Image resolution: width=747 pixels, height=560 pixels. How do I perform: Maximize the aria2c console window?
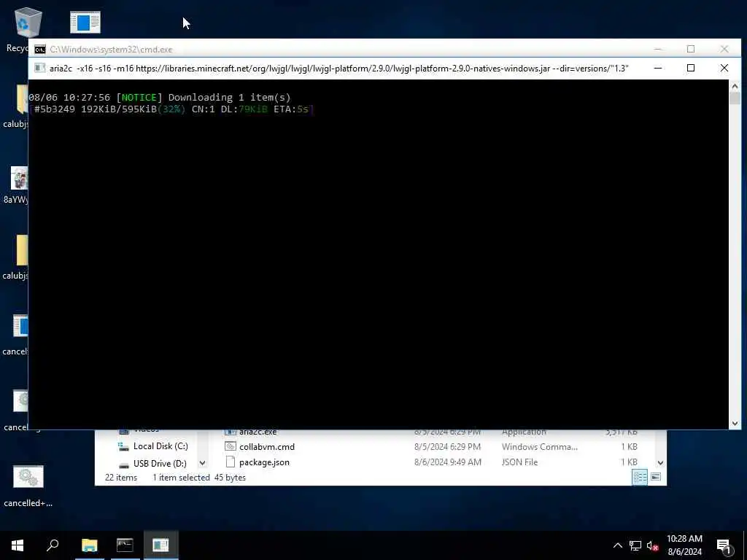click(x=691, y=68)
